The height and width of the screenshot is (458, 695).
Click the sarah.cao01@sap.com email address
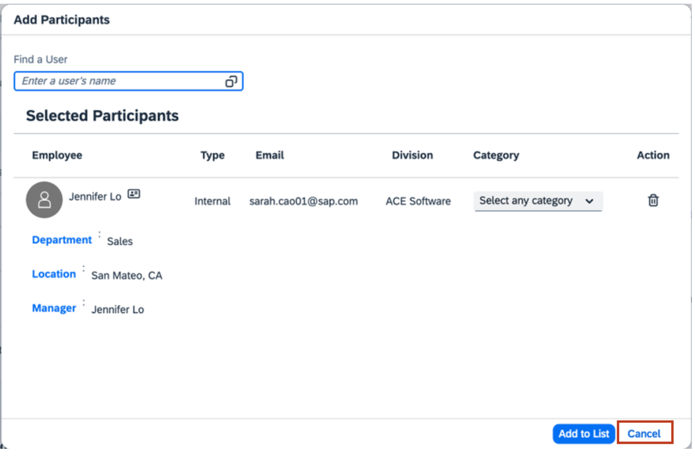[x=303, y=201]
